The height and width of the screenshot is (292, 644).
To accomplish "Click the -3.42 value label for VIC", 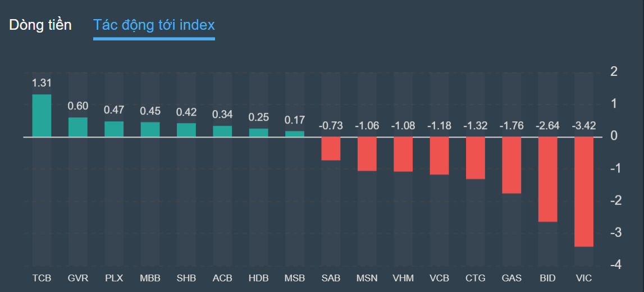I will coord(584,126).
